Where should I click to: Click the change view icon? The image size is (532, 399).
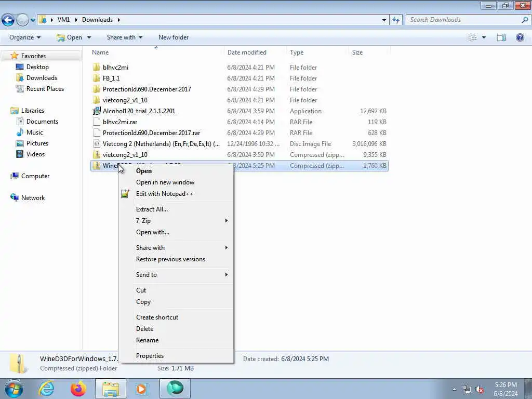[x=473, y=37]
